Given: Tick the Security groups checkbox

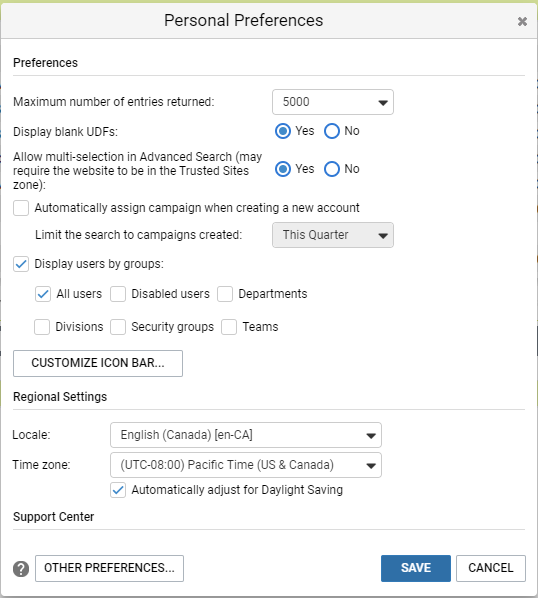Looking at the screenshot, I should (118, 327).
